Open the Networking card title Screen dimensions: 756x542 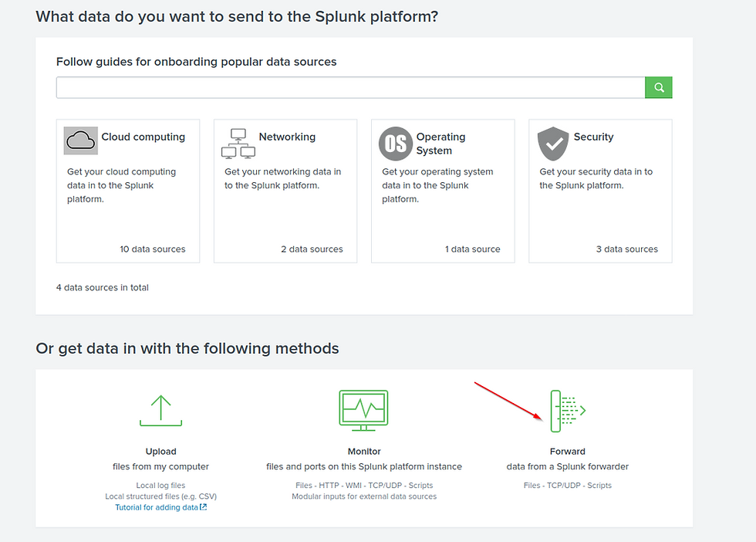point(287,137)
